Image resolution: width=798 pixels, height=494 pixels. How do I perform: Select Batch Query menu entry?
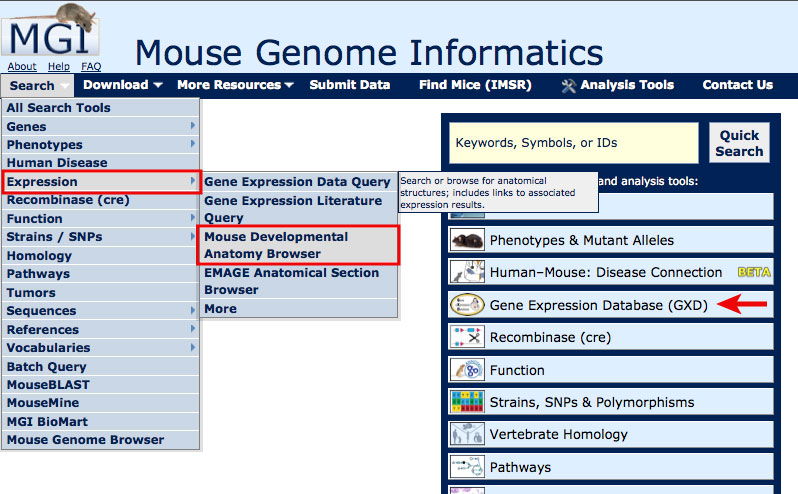101,366
